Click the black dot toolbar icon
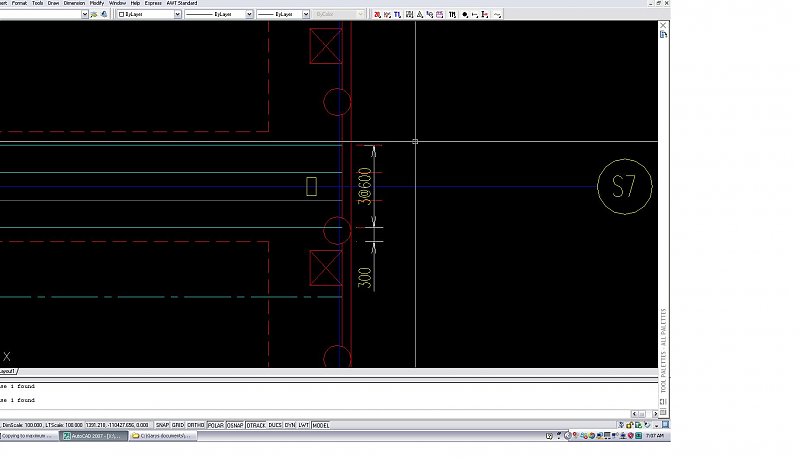Image resolution: width=800 pixels, height=462 pixels. 465,15
